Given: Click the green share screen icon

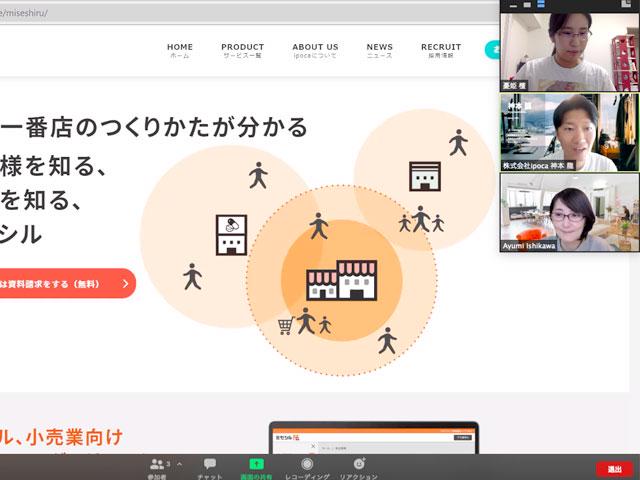Looking at the screenshot, I should click(256, 464).
